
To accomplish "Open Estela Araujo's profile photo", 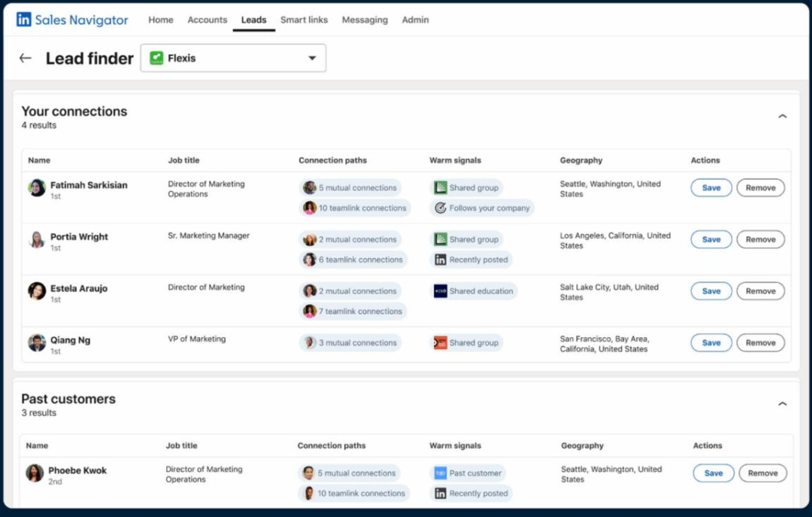I will [37, 291].
